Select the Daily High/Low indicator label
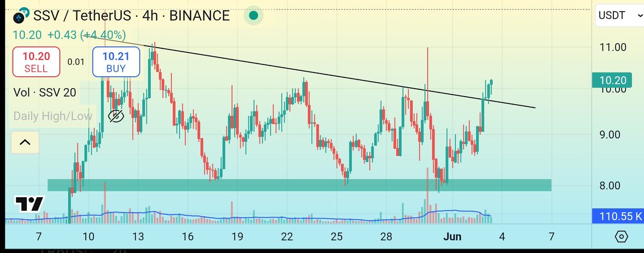644x253 pixels. [53, 116]
